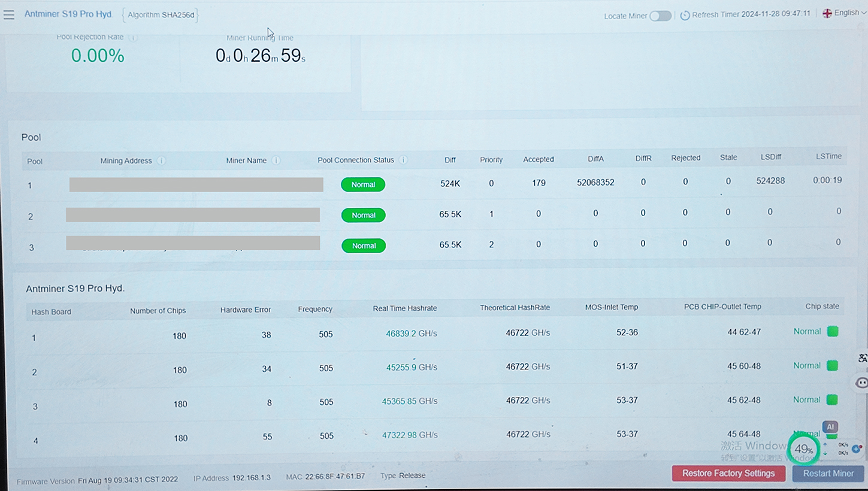This screenshot has height=491, width=868.
Task: Toggle the Locate Miner switch
Action: coord(660,16)
